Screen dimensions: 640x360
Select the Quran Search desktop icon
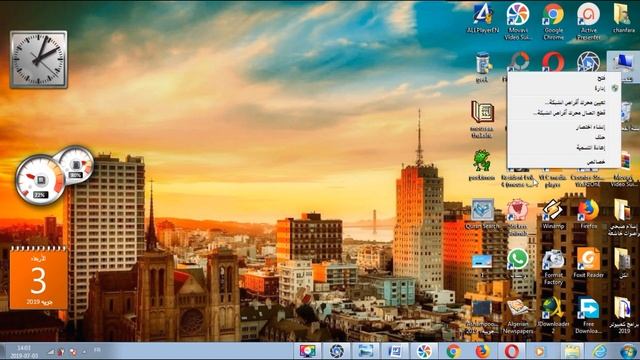click(x=482, y=213)
